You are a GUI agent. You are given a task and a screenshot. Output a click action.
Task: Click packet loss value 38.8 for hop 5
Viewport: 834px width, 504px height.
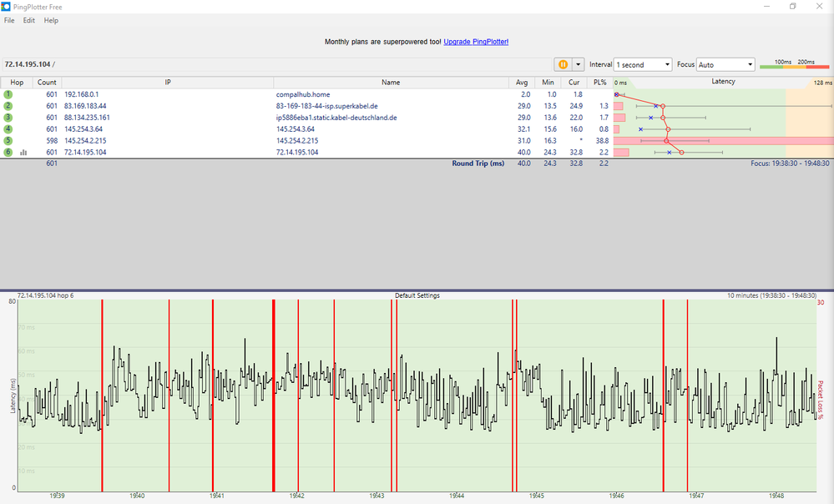tap(602, 140)
